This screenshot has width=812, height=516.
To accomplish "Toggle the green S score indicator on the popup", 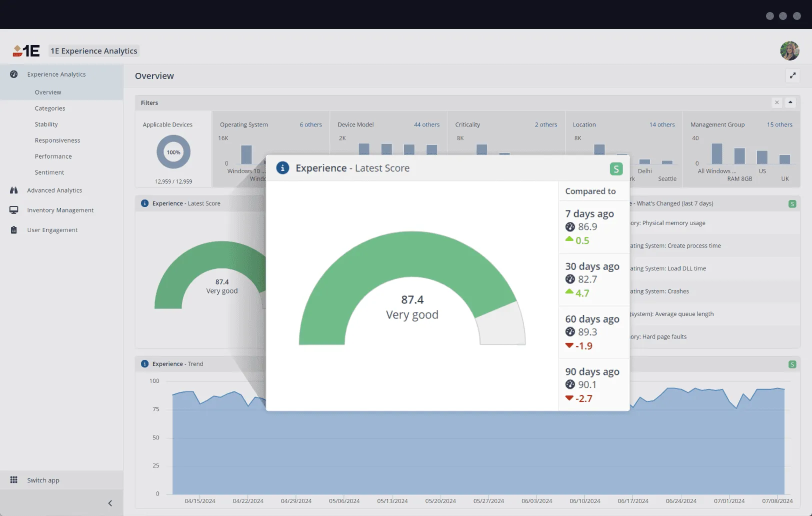I will 616,169.
